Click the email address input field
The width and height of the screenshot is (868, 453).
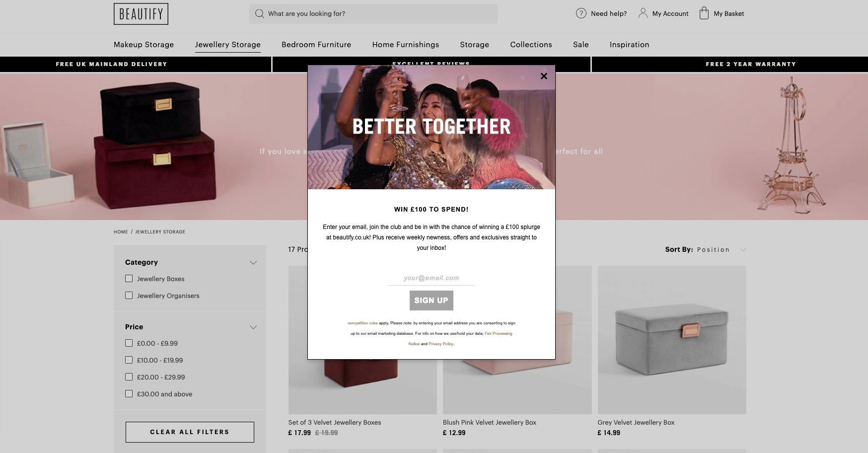[x=432, y=278]
